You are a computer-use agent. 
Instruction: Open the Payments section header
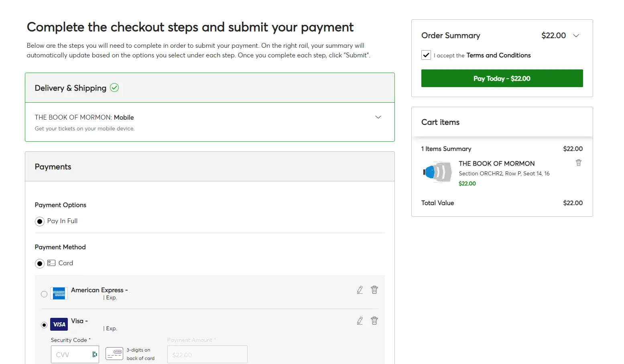tap(53, 167)
